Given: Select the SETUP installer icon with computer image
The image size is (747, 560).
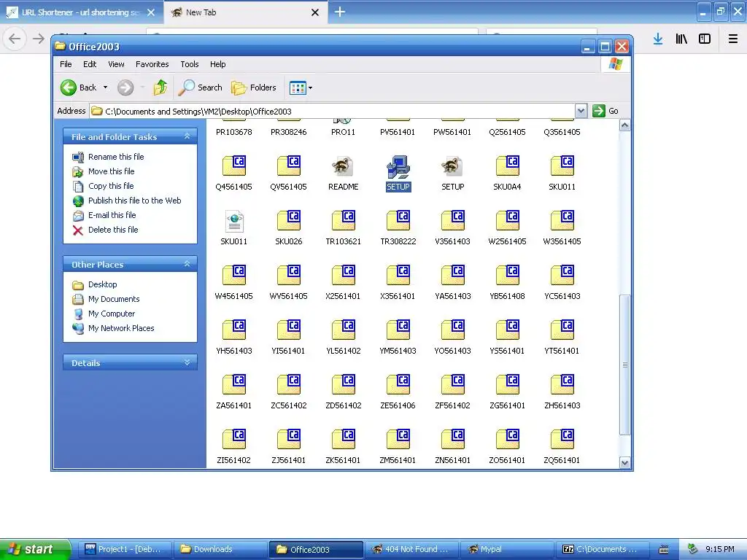Looking at the screenshot, I should (398, 167).
